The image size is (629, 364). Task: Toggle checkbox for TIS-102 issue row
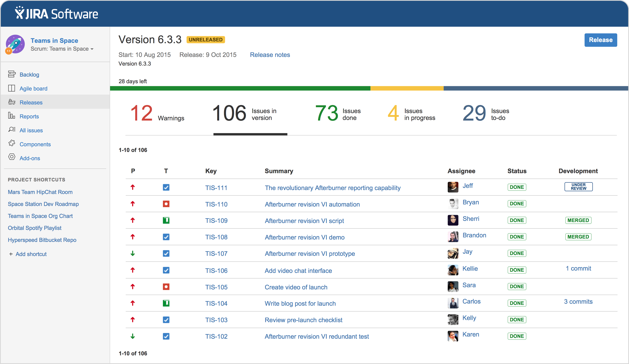pos(166,336)
